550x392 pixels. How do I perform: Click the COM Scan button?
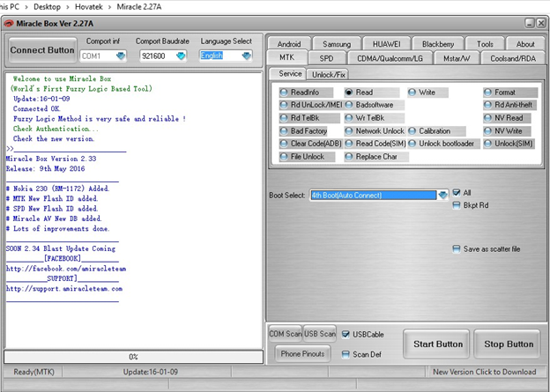click(x=284, y=334)
